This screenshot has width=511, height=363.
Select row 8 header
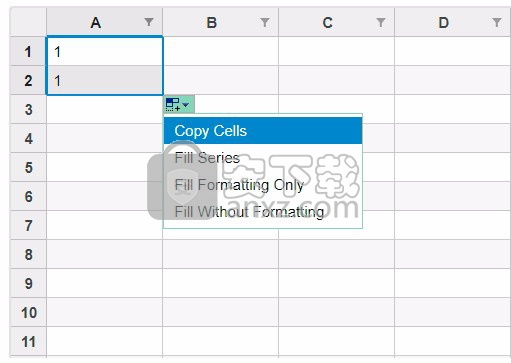28,254
